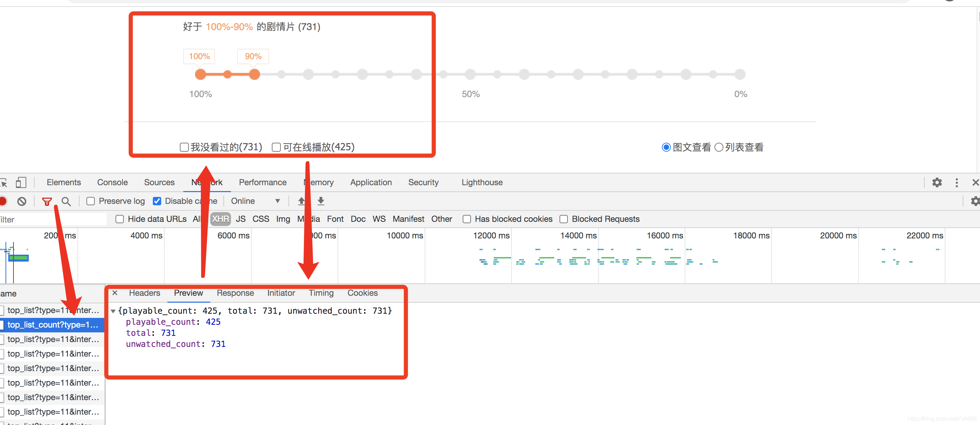This screenshot has width=980, height=425.
Task: Click unwatched_count value 731
Action: [x=218, y=344]
